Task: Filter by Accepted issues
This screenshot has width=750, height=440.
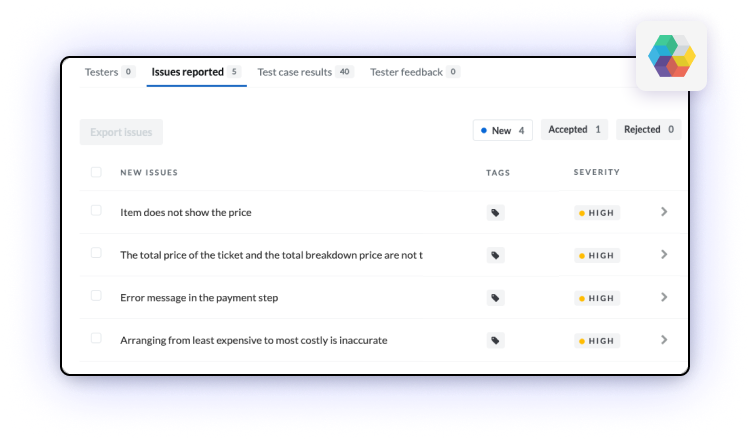Action: (575, 130)
